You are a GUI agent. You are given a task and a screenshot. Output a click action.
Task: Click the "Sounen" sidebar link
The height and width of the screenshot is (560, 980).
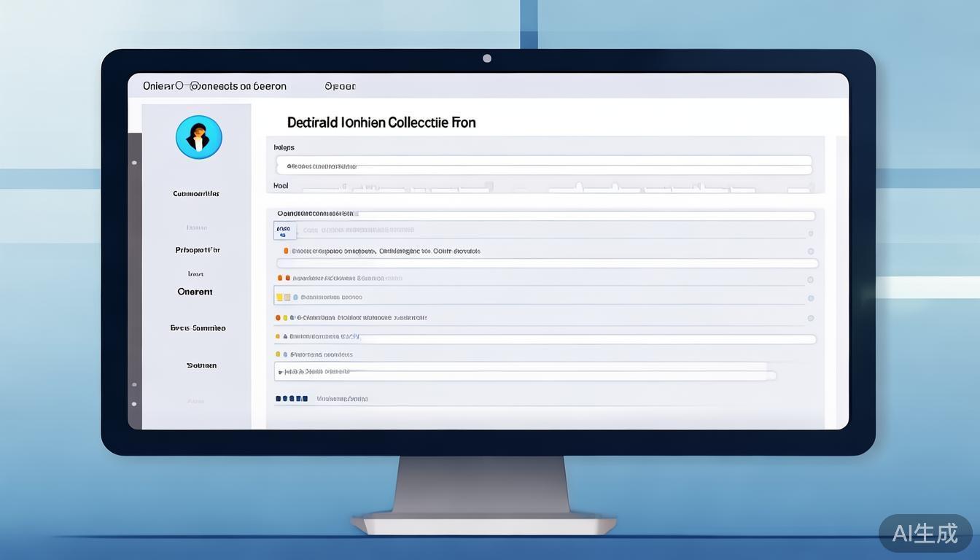(x=201, y=365)
